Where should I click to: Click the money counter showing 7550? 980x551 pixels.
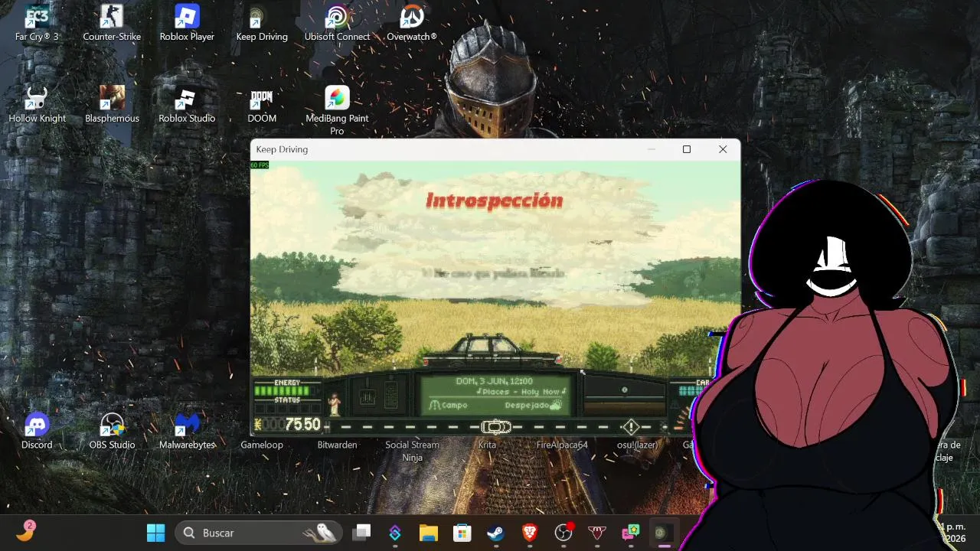pos(287,425)
